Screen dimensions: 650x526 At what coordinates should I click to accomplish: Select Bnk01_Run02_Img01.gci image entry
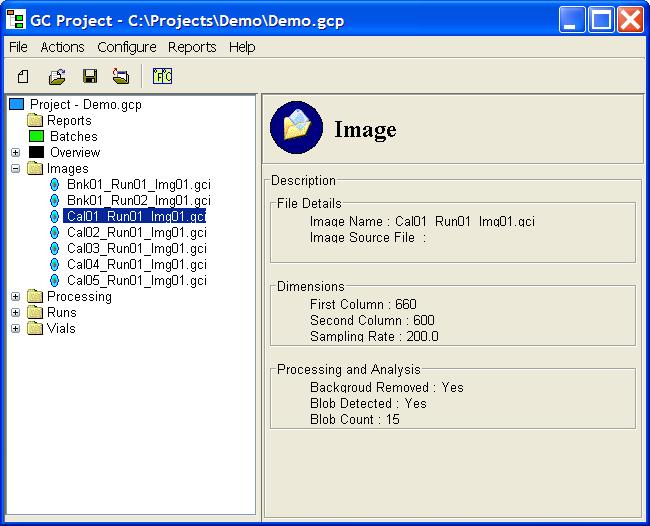pos(138,200)
